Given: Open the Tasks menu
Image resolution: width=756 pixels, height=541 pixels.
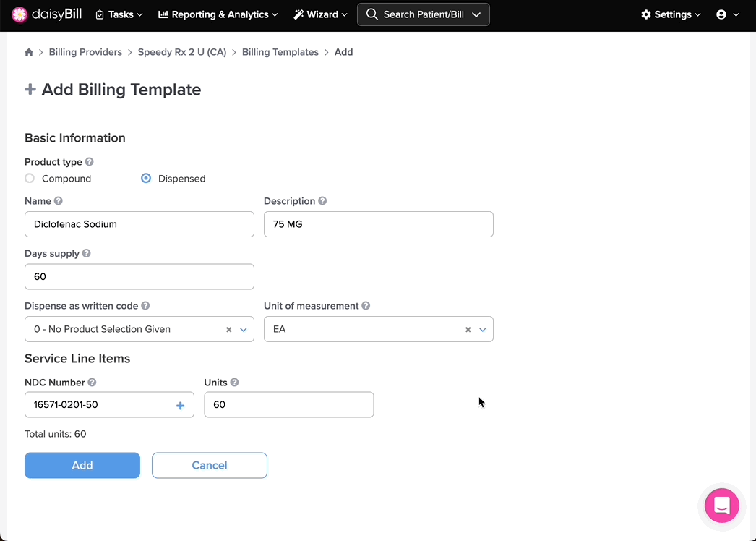Looking at the screenshot, I should coord(119,14).
